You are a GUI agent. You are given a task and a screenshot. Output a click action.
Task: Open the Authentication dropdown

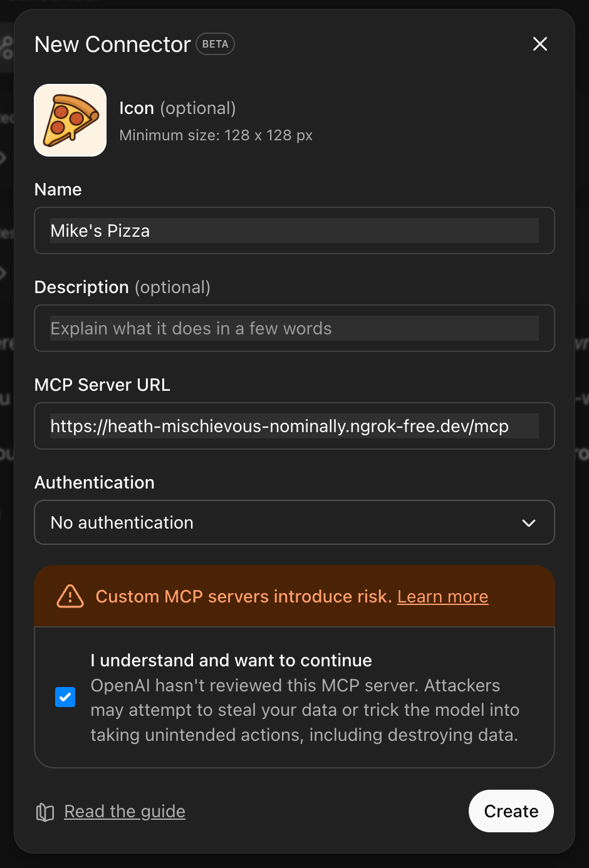(x=294, y=522)
